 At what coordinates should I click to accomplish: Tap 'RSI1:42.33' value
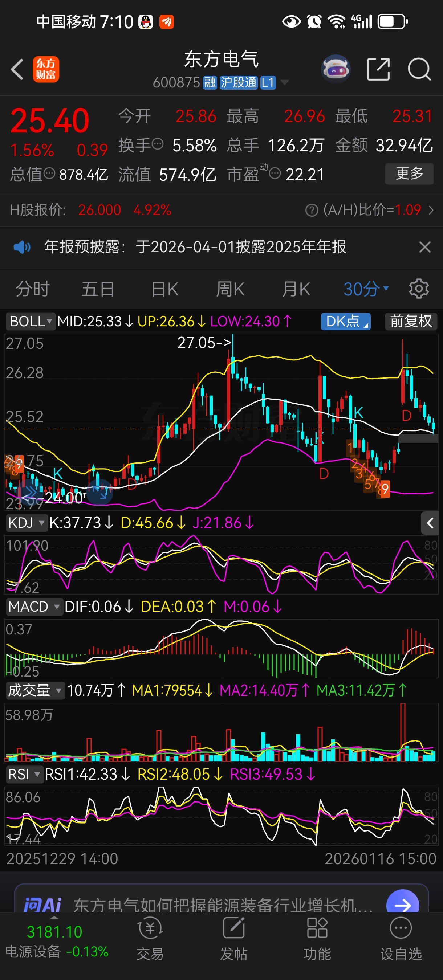click(81, 774)
